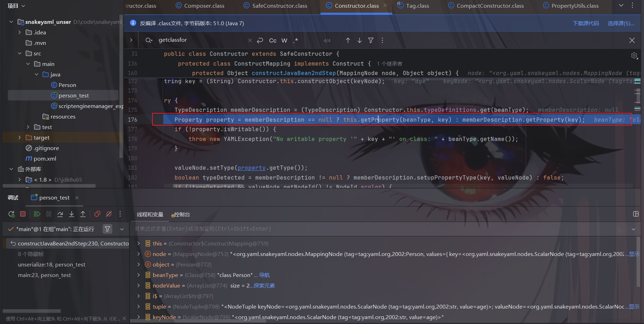Expand the test folder
This screenshot has height=324, width=644.
pos(28,127)
